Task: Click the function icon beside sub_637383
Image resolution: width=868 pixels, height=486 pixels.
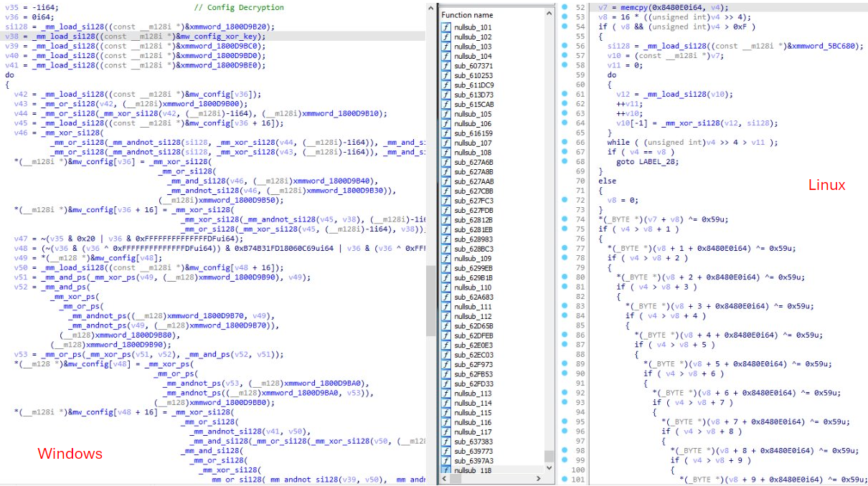Action: (x=446, y=442)
